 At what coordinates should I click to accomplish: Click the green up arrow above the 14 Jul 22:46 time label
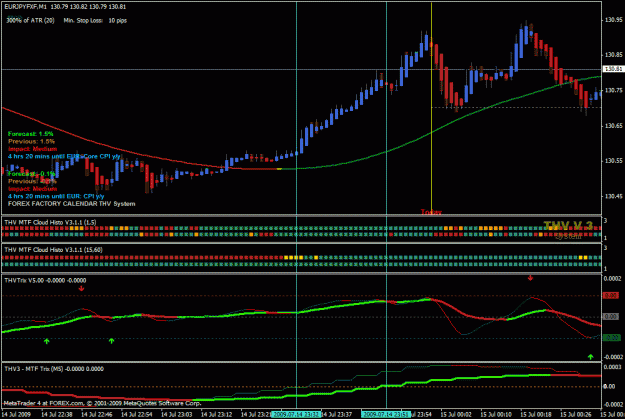[111, 340]
